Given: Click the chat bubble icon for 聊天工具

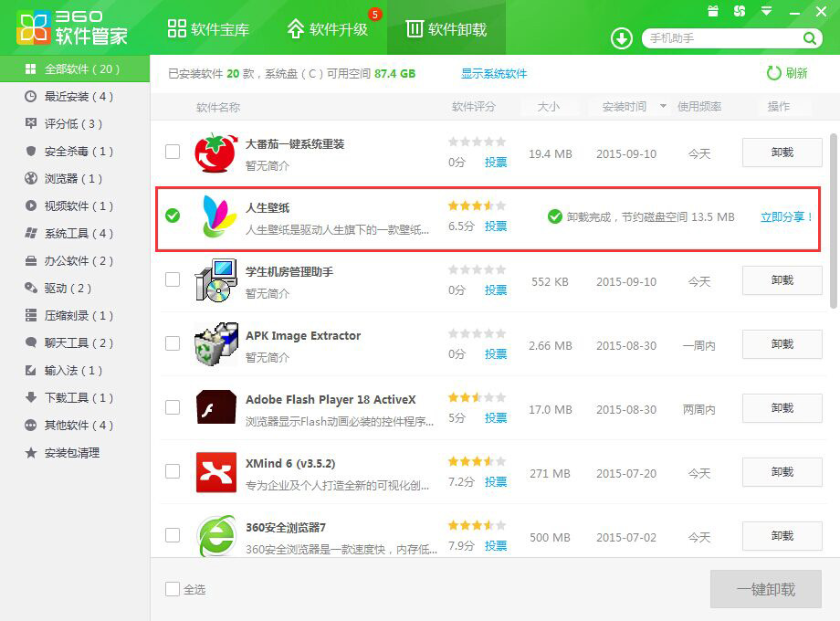Looking at the screenshot, I should click(x=31, y=342).
